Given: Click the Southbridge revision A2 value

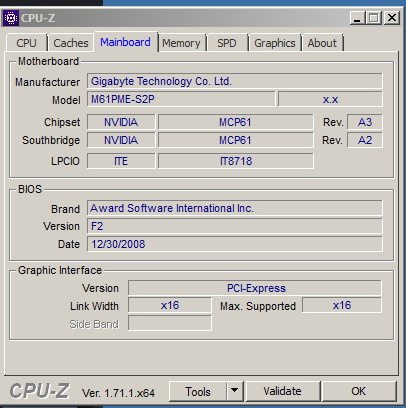Looking at the screenshot, I should coord(365,140).
